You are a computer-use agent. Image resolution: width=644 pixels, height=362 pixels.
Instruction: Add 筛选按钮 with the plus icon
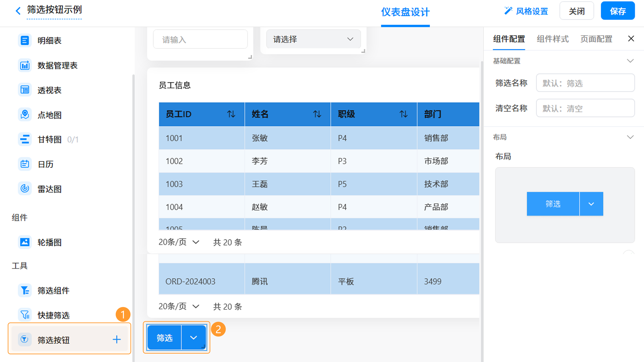tap(117, 340)
